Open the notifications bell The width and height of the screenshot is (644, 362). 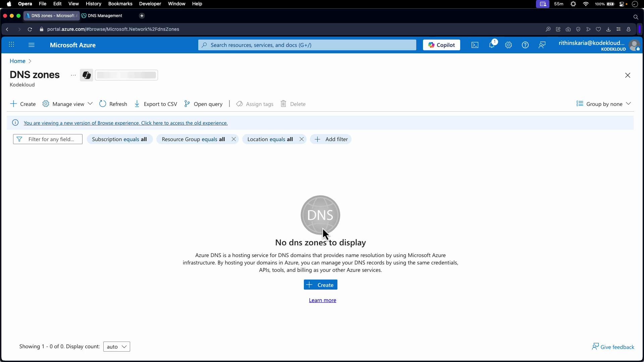[492, 45]
